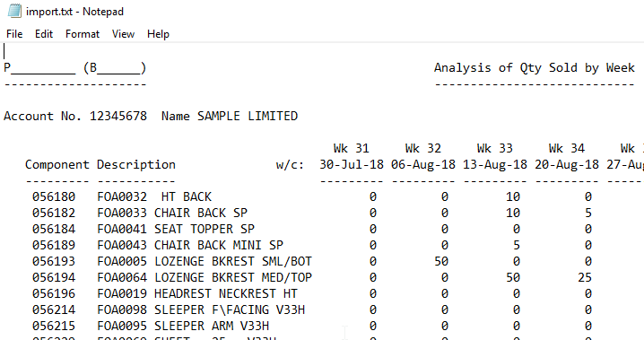
Task: Click description 'FOA0032 HT BACK'
Action: [x=154, y=197]
